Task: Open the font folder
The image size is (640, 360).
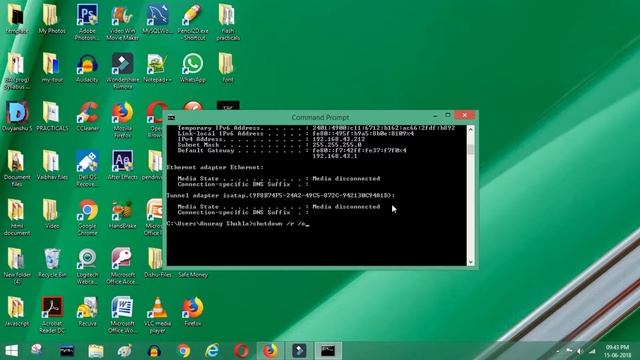Action: tap(228, 68)
